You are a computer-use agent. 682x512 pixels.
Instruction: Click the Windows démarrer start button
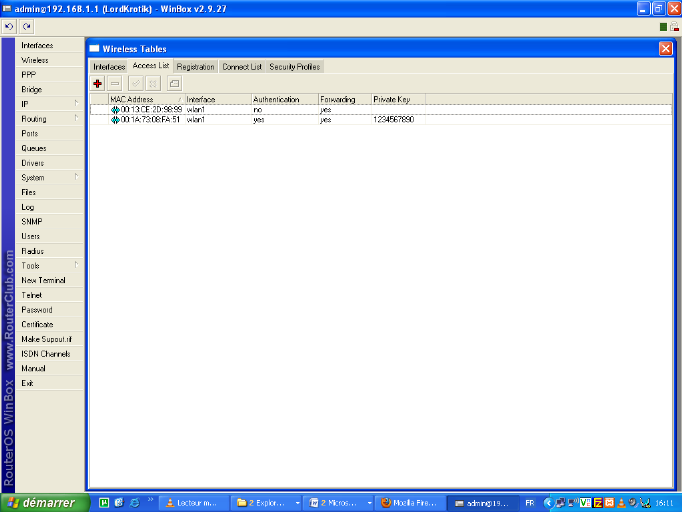[42, 502]
